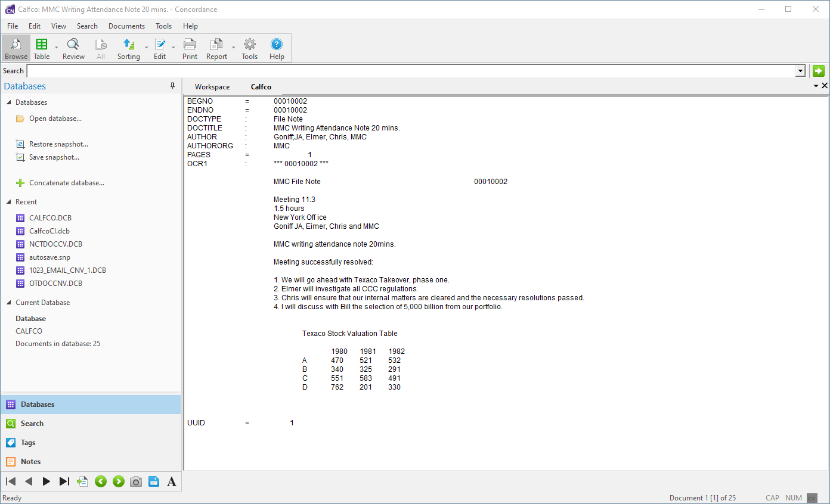Open recent file CalfcoCl.dcb

49,231
